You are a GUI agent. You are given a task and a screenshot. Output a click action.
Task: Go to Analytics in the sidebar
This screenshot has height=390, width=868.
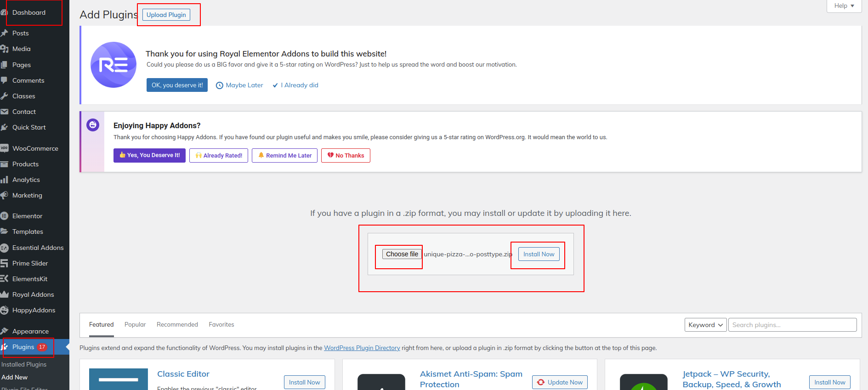pos(26,180)
